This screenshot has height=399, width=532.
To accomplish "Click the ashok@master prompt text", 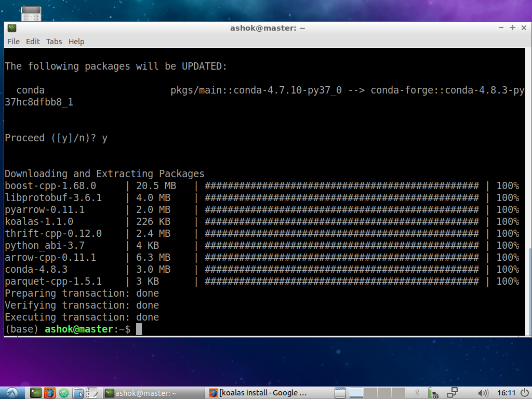I will [x=79, y=329].
